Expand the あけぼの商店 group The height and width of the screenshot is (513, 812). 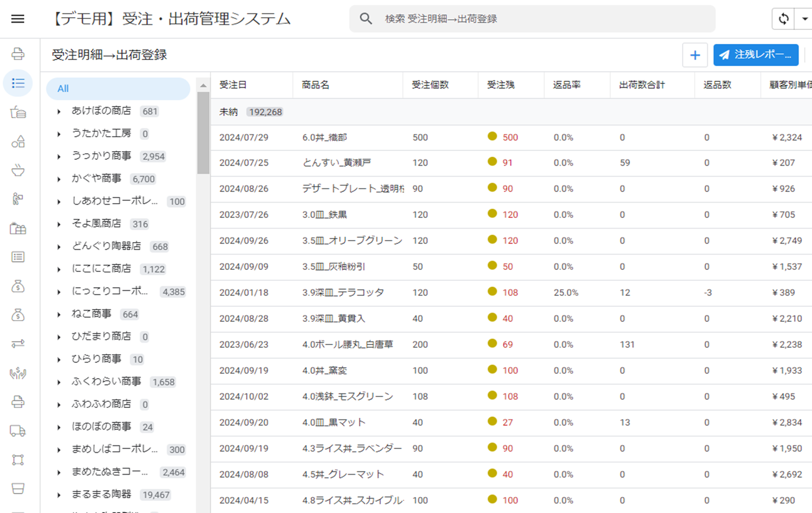pyautogui.click(x=59, y=112)
